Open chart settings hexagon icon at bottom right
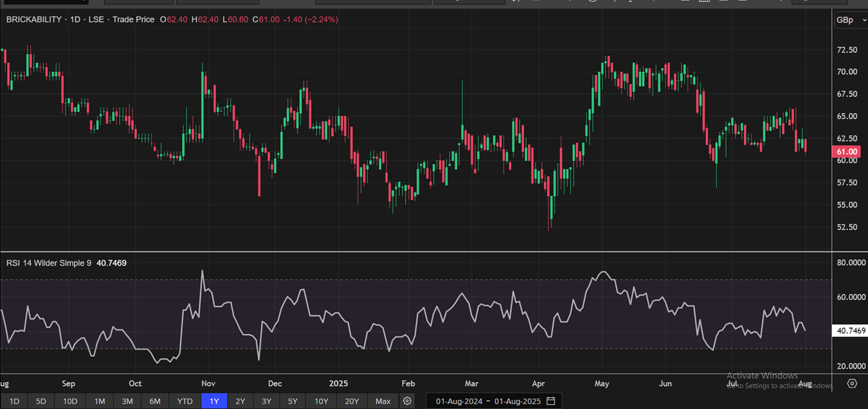This screenshot has height=409, width=868. (852, 383)
